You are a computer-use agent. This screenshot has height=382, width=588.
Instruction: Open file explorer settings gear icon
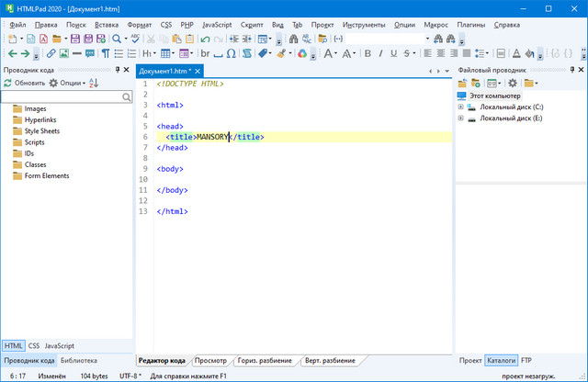coord(512,83)
